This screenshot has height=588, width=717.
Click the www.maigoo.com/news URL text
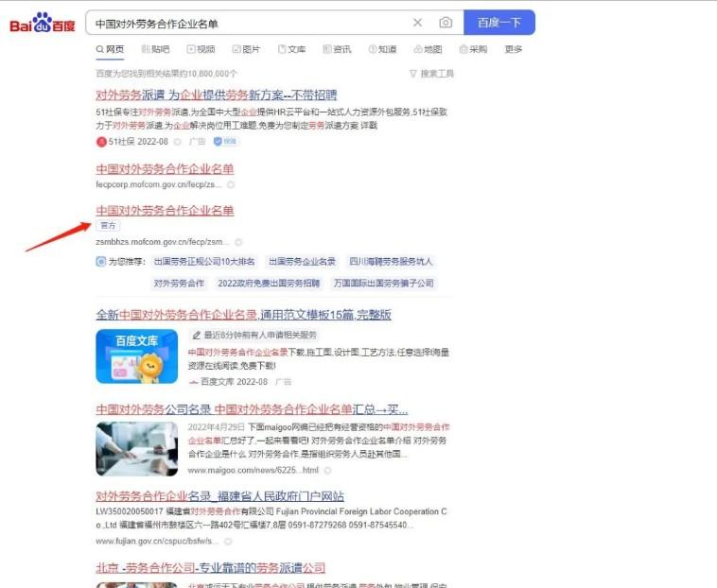[253, 470]
